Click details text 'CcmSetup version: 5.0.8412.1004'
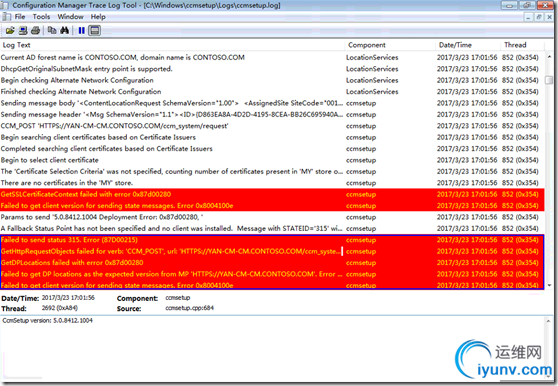Screen dimensions: 558x386 (47, 320)
